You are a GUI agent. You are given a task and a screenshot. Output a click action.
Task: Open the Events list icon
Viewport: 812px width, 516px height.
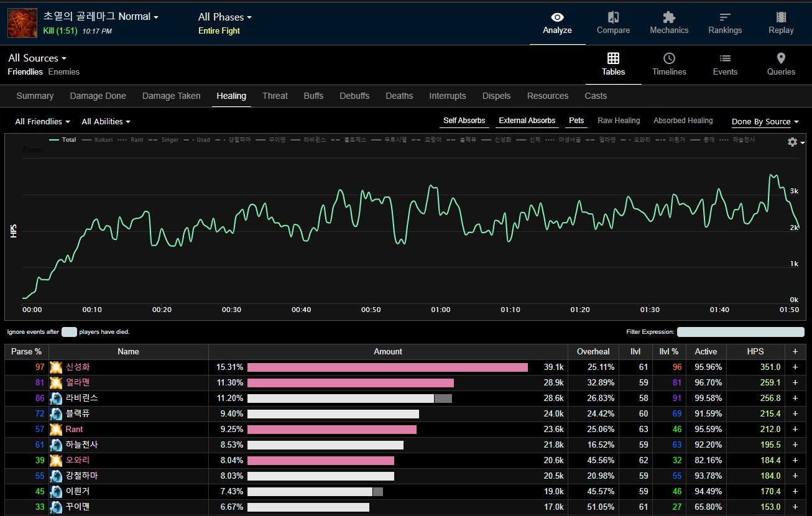(725, 58)
